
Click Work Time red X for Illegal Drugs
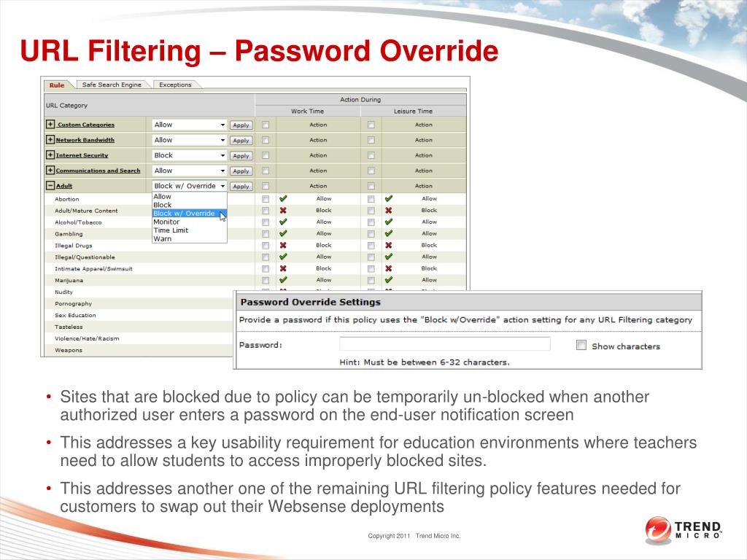(x=283, y=245)
